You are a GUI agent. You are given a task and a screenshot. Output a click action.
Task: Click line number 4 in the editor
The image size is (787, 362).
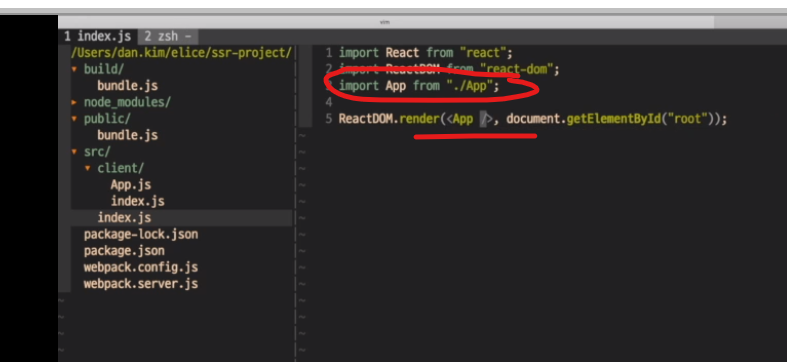[x=329, y=102]
